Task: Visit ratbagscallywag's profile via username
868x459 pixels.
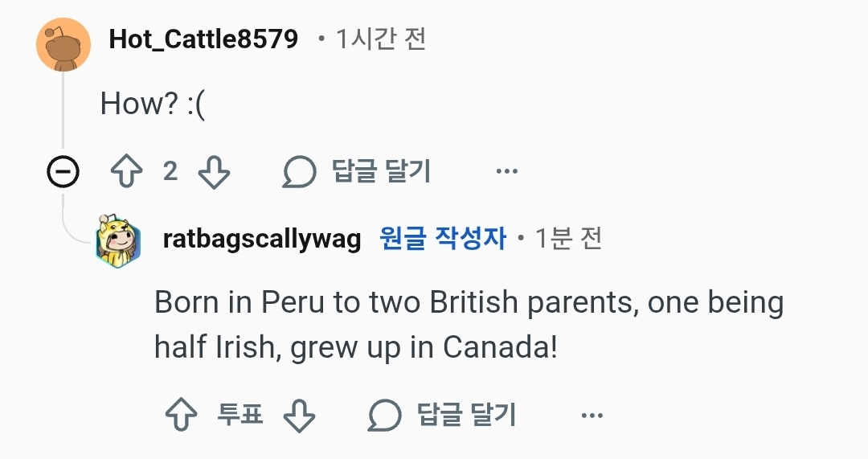Action: (x=262, y=239)
